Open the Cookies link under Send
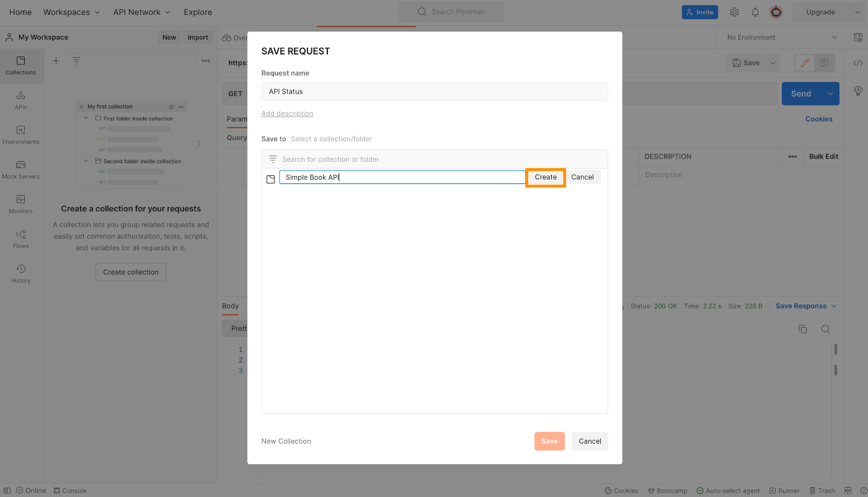The image size is (868, 497). pos(819,119)
